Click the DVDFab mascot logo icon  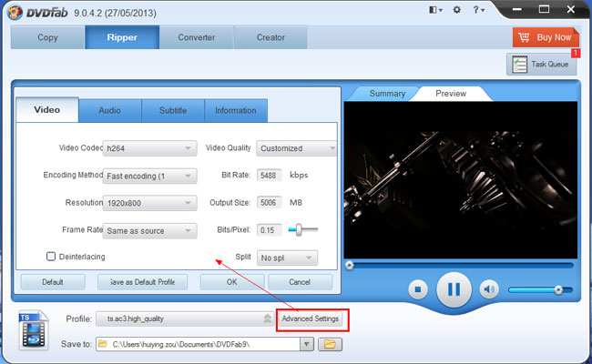(15, 12)
